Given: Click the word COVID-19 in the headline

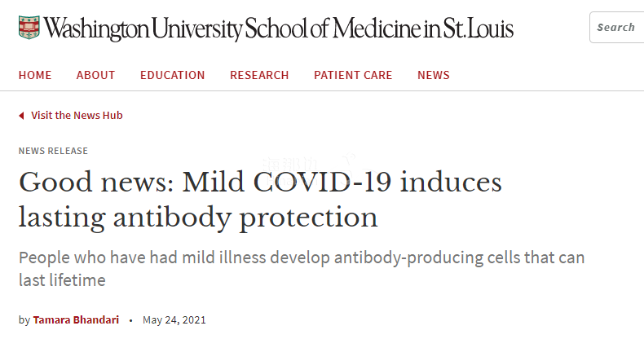Looking at the screenshot, I should pos(323,182).
